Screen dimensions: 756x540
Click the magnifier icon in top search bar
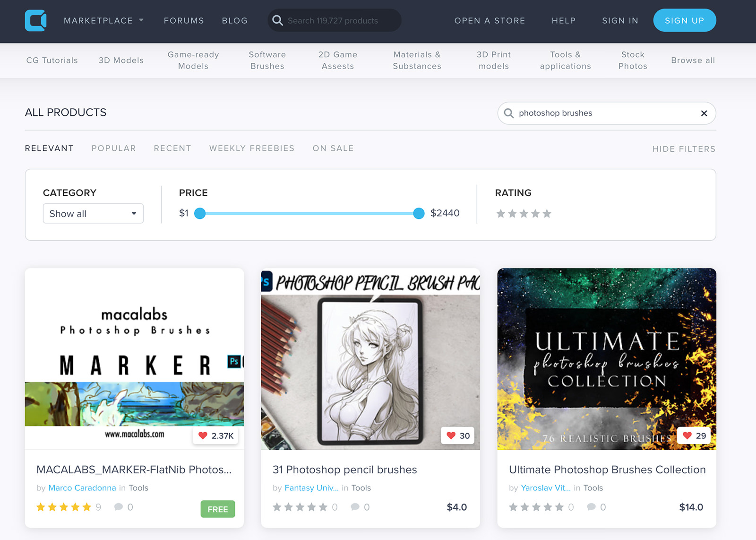(x=278, y=21)
